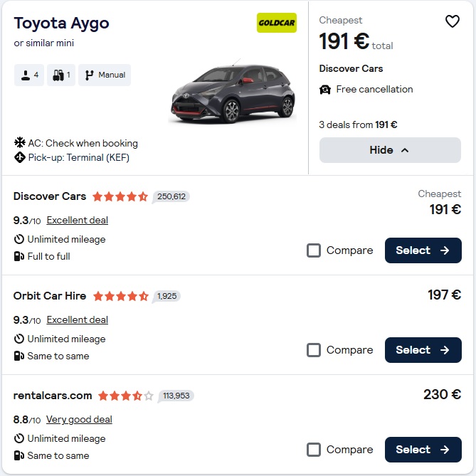Save Toyota Aygo with the heart icon
Viewport: 476px width, 476px height.
click(x=453, y=21)
